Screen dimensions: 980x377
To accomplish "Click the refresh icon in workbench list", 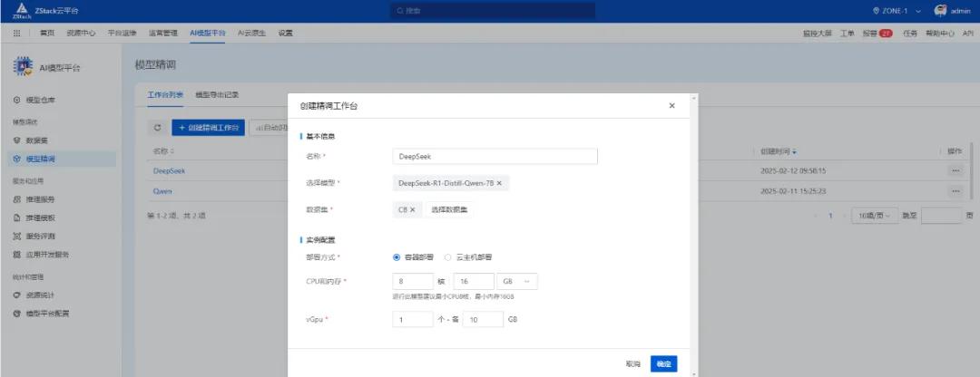I will (158, 128).
